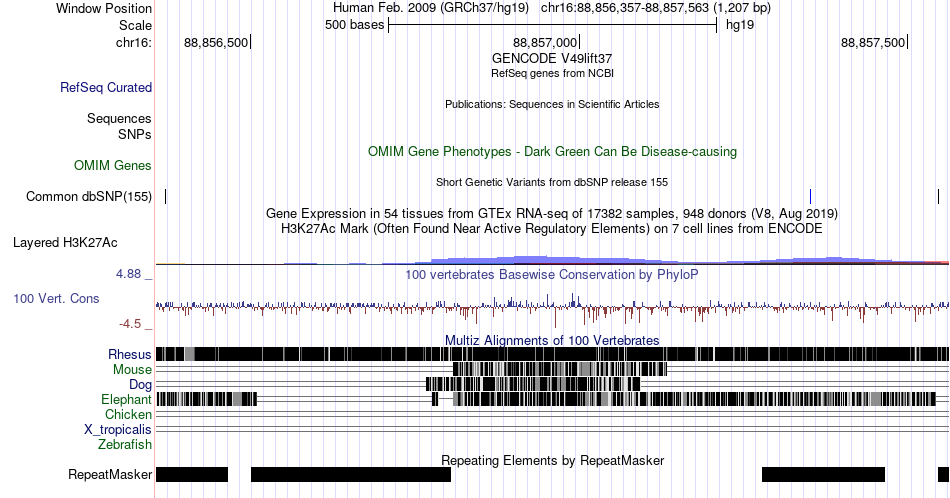
Task: Click the 88,857,500 ruler position
Action: point(873,42)
